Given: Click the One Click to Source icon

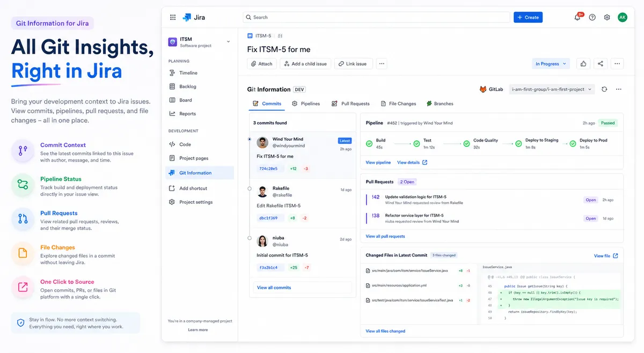Looking at the screenshot, I should pyautogui.click(x=23, y=287).
